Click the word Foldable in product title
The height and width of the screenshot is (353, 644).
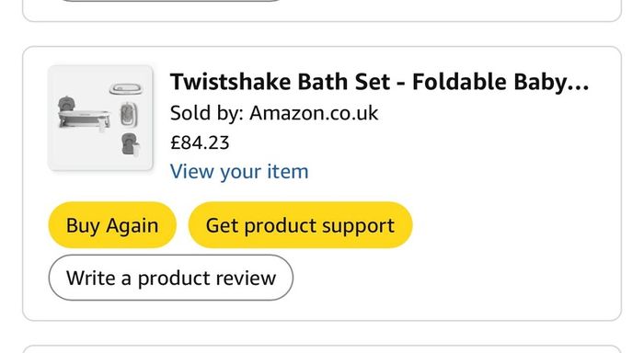460,82
